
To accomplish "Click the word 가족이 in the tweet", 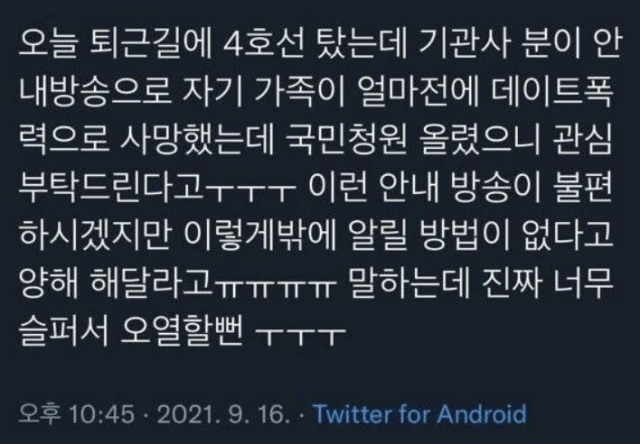I will pos(301,94).
